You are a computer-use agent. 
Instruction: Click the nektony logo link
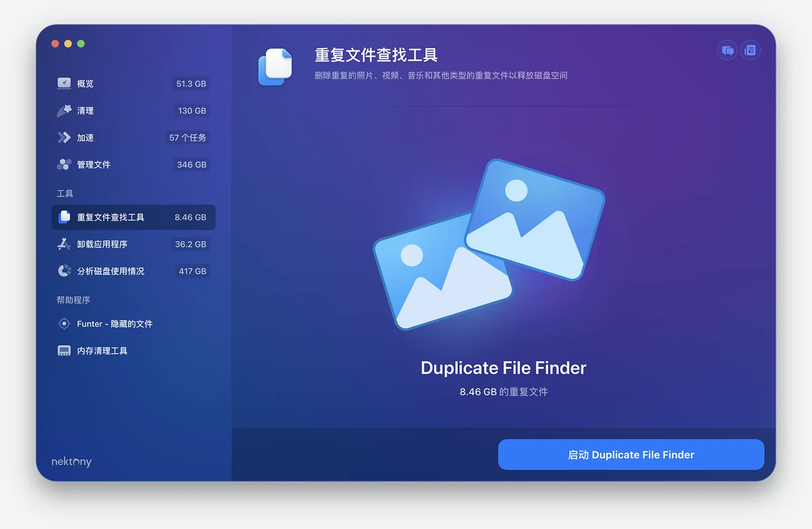coord(72,461)
